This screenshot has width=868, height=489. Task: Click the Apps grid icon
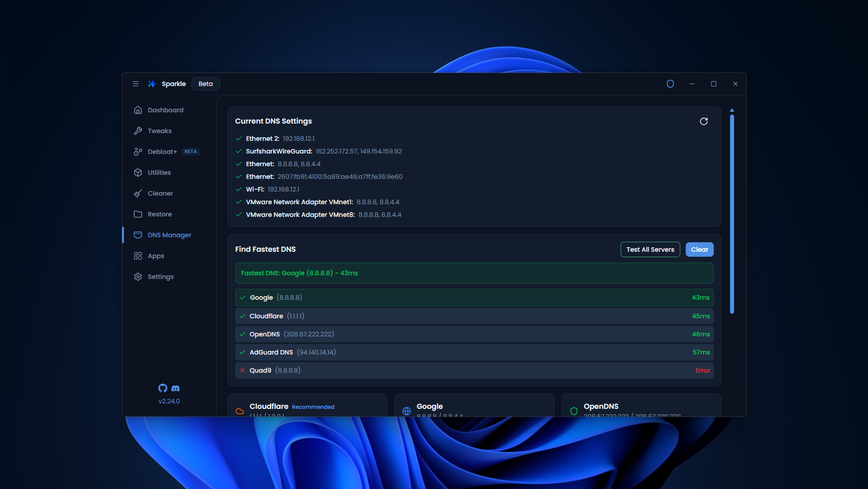coord(138,256)
